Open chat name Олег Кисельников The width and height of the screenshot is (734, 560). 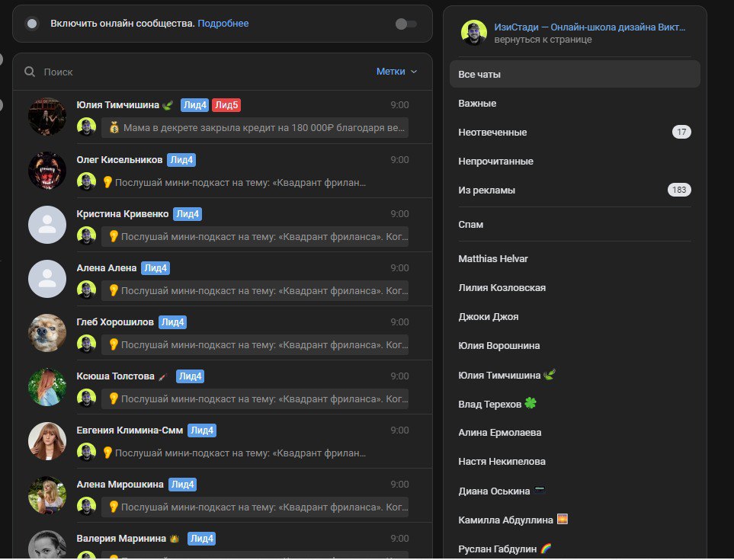(120, 159)
